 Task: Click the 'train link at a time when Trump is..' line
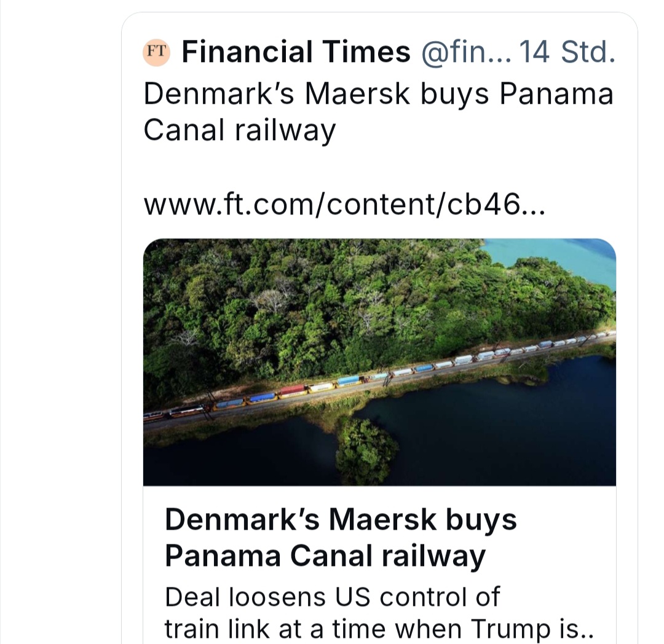coord(379,629)
